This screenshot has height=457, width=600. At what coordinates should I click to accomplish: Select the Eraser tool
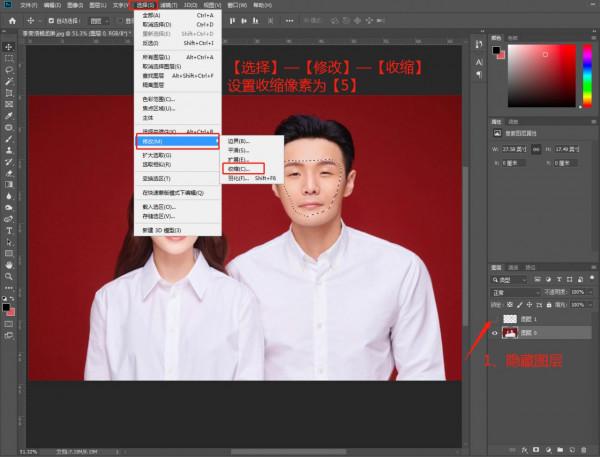tap(8, 173)
